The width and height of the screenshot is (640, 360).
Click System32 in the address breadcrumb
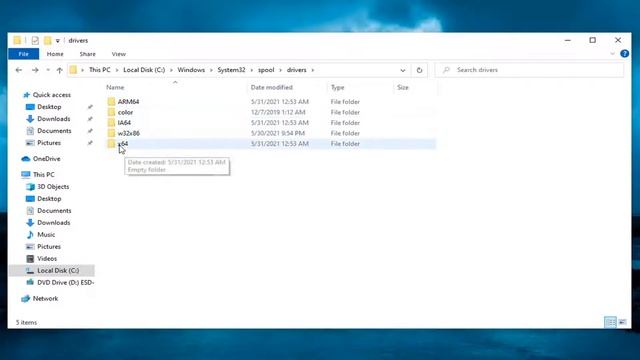point(231,70)
